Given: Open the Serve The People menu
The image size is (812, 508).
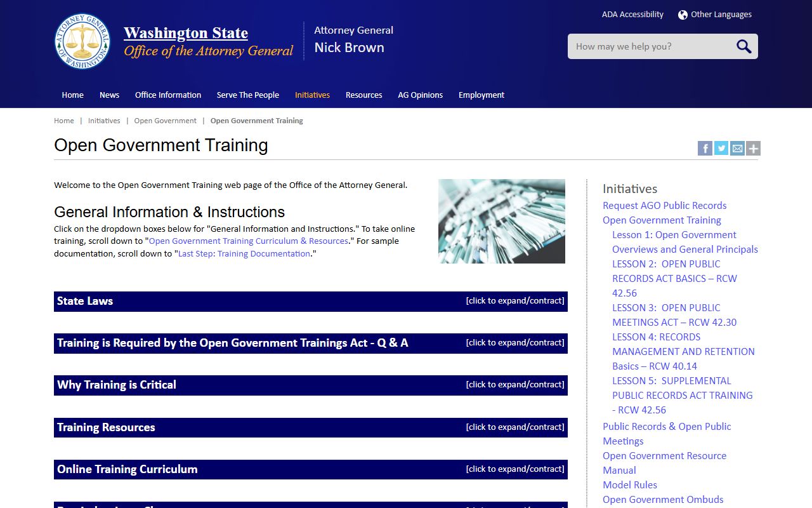Looking at the screenshot, I should 248,95.
